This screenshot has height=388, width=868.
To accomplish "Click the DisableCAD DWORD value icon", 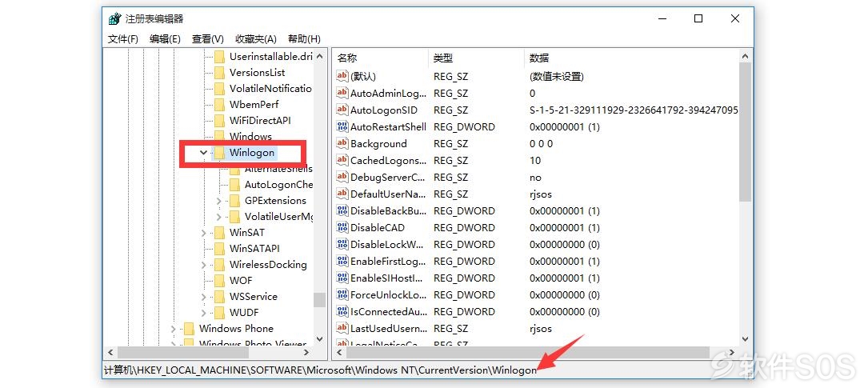I will [342, 227].
